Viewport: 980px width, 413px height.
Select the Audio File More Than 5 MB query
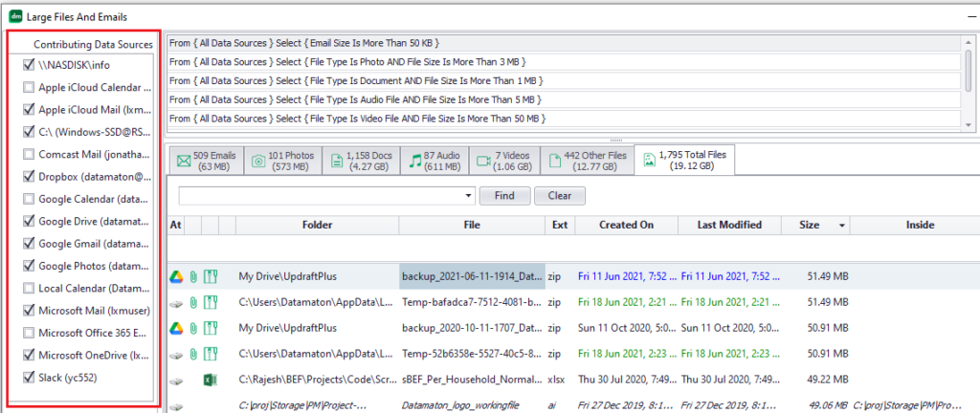click(564, 99)
